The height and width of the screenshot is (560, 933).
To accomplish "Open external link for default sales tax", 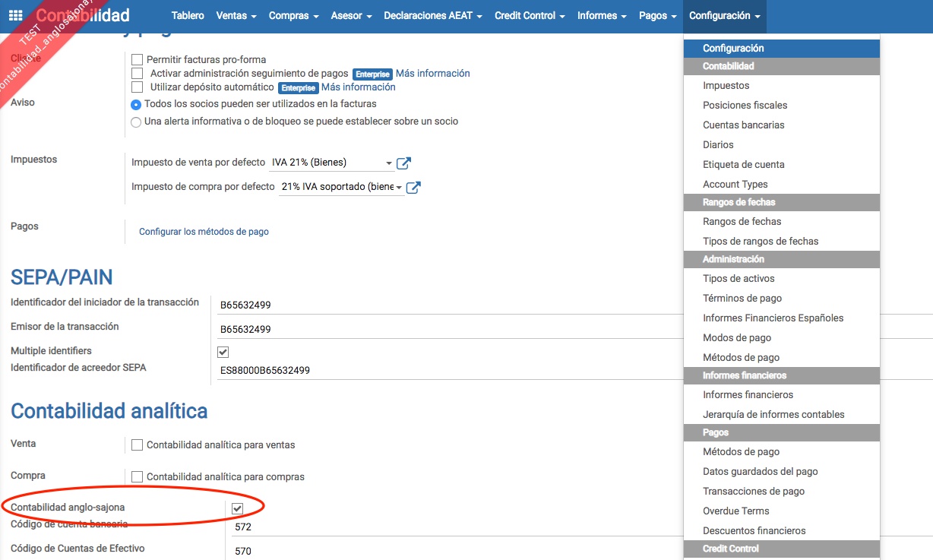I will pos(404,163).
